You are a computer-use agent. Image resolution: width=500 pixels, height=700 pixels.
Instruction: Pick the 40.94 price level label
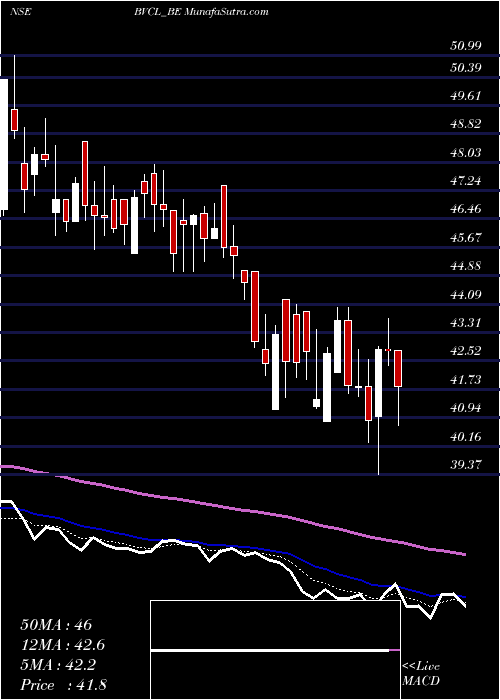[x=466, y=408]
